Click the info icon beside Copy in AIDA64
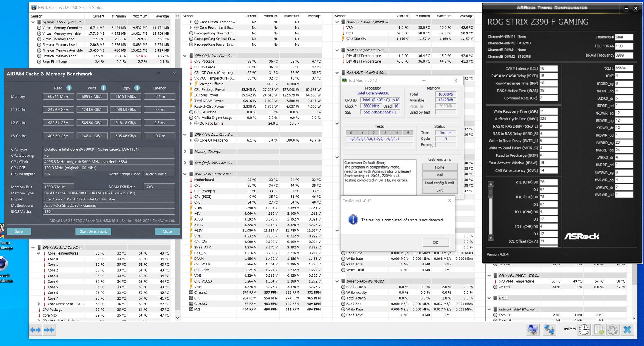 click(137, 88)
